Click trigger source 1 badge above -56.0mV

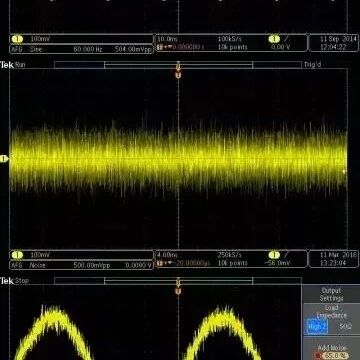[274, 255]
